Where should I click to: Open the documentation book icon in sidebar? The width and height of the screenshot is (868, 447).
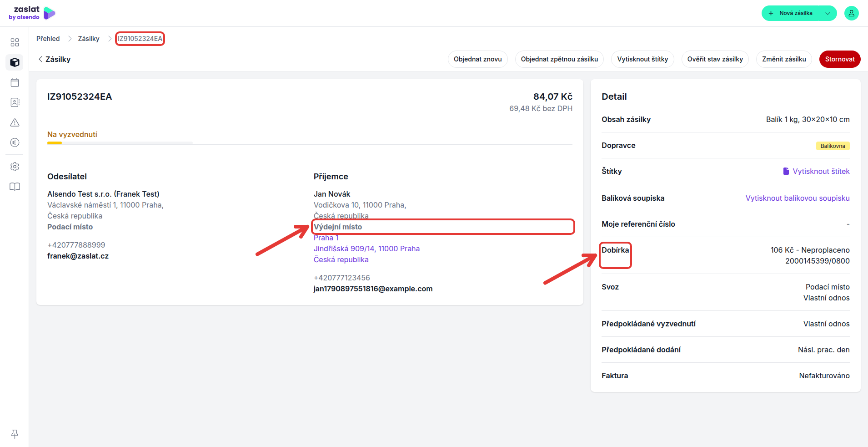click(15, 187)
